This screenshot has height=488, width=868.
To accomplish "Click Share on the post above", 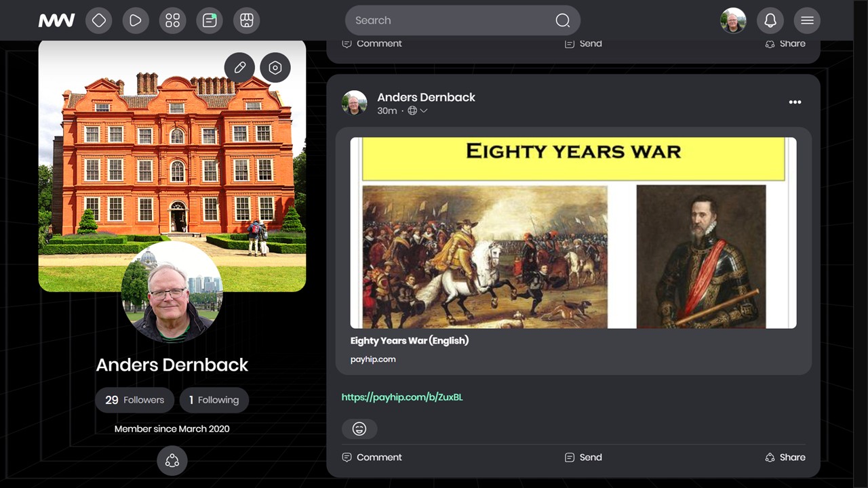I will coord(785,43).
